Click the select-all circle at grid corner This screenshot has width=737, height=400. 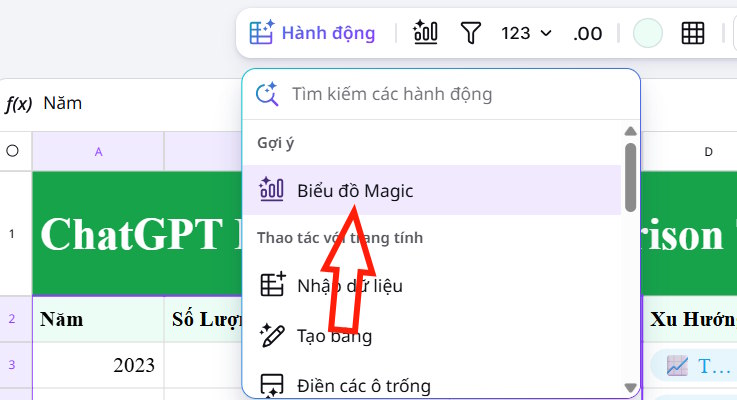tap(12, 152)
